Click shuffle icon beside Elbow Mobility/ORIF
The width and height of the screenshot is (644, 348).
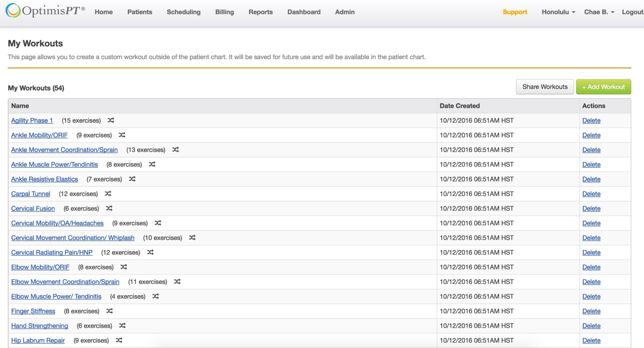click(124, 267)
